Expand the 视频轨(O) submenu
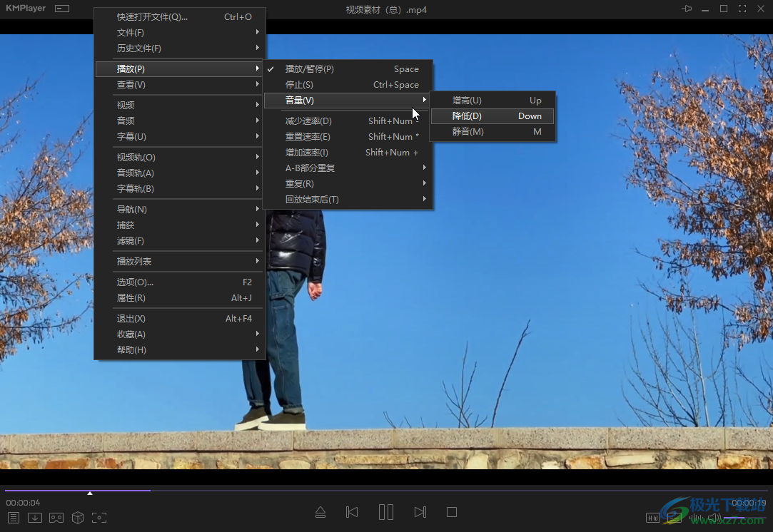The width and height of the screenshot is (773, 532). (x=179, y=157)
